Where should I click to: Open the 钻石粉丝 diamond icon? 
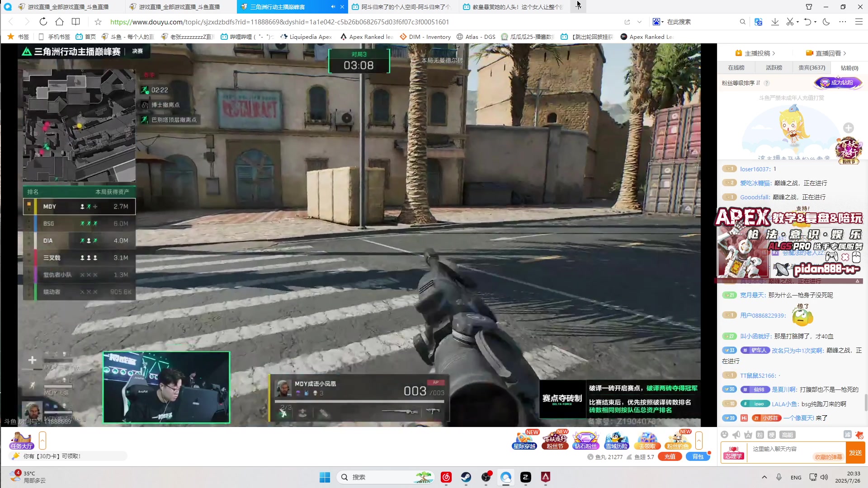tap(585, 441)
